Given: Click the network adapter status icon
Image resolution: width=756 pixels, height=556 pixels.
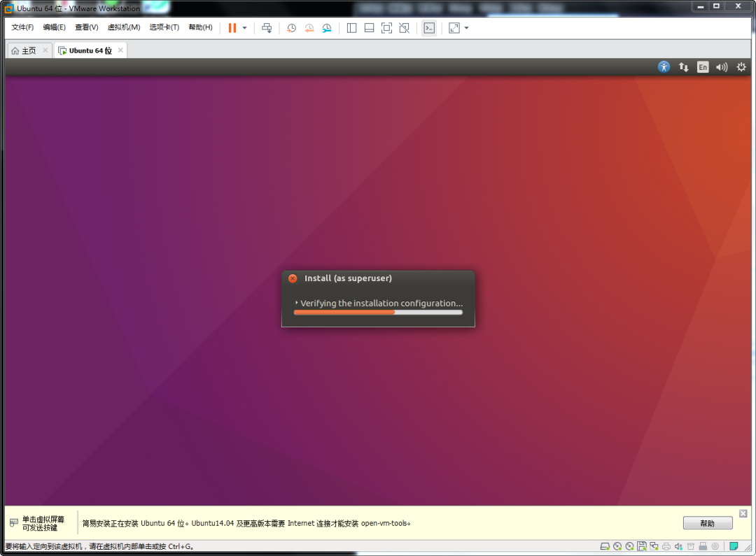Looking at the screenshot, I should pyautogui.click(x=654, y=546).
